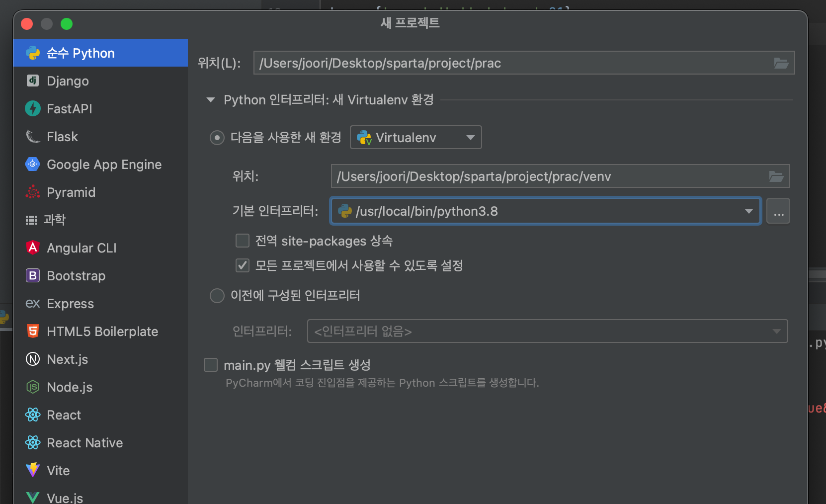
Task: Select Google App Engine list entry
Action: (100, 164)
